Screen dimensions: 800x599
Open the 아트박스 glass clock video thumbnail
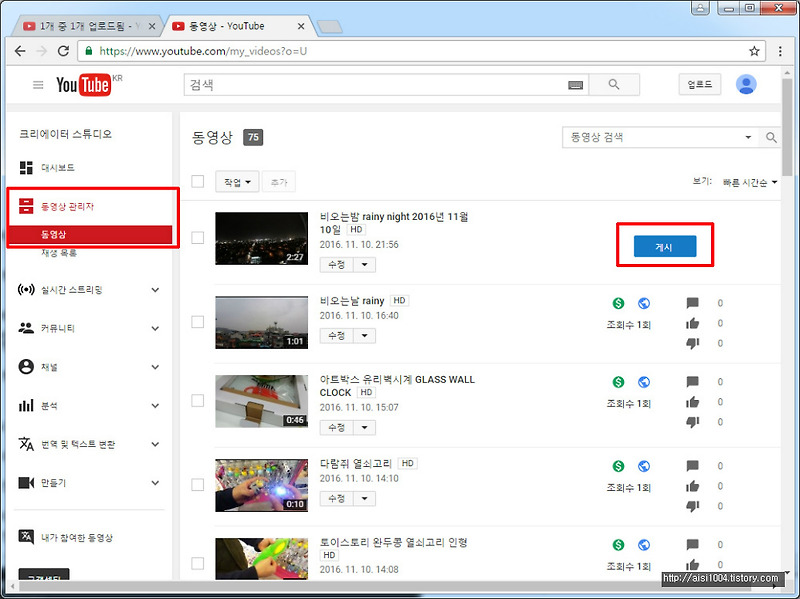click(x=262, y=401)
